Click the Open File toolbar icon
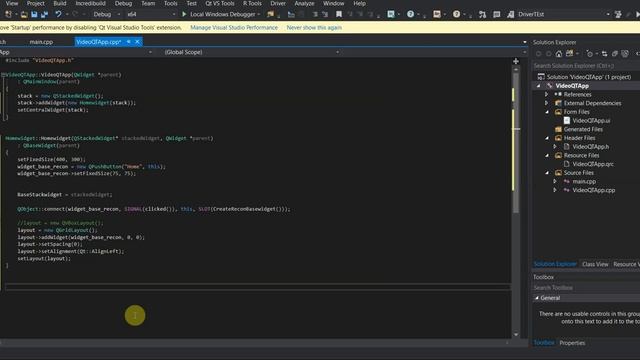The width and height of the screenshot is (640, 360). [x=24, y=15]
